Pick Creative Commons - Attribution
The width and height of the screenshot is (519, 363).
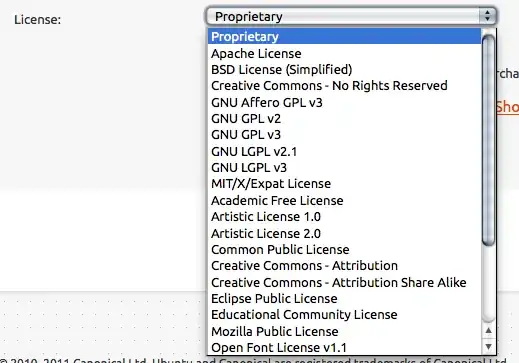[x=344, y=266]
